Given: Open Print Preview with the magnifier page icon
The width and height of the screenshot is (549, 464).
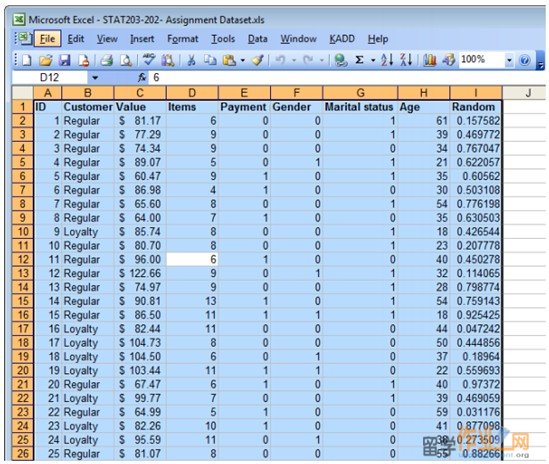Looking at the screenshot, I should pyautogui.click(x=126, y=61).
